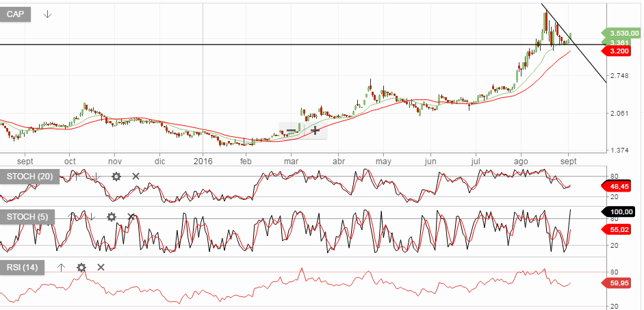644x310 pixels.
Task: Select the STOCH (5) indicator label
Action: click(x=26, y=217)
